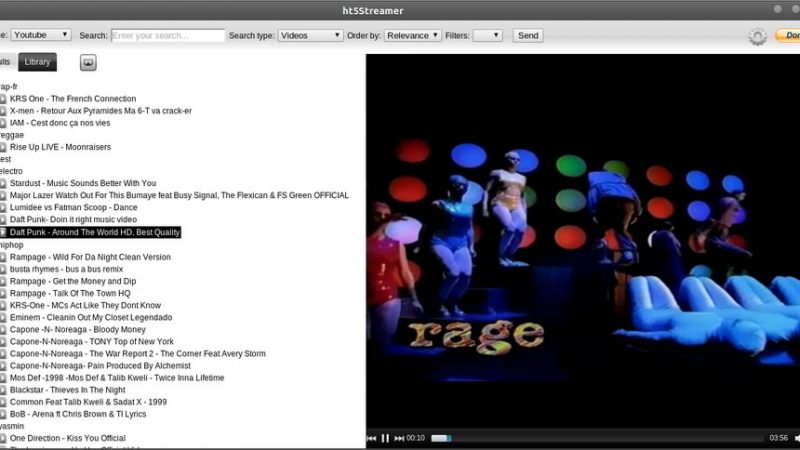Viewport: 800px width, 450px height.
Task: Switch to the Library tab
Action: coord(37,62)
